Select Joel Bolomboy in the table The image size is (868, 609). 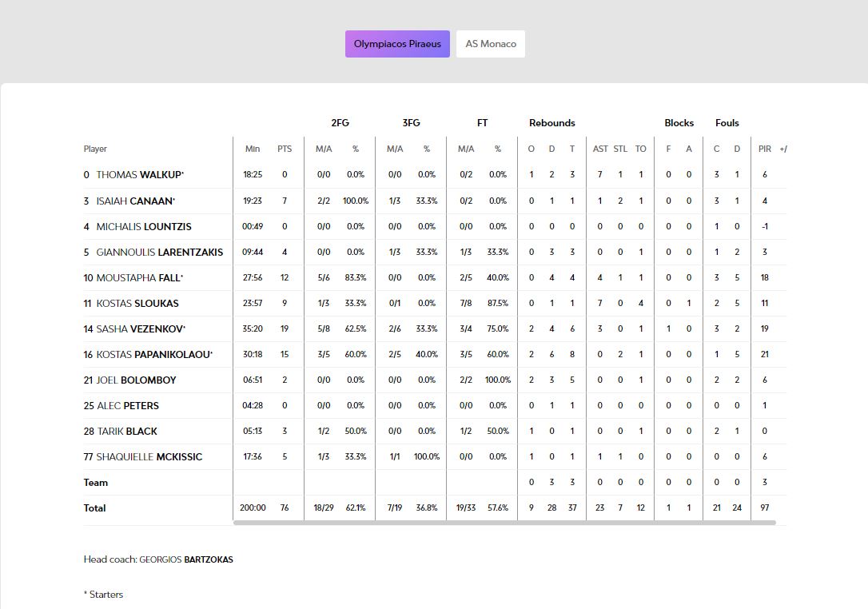(x=136, y=380)
